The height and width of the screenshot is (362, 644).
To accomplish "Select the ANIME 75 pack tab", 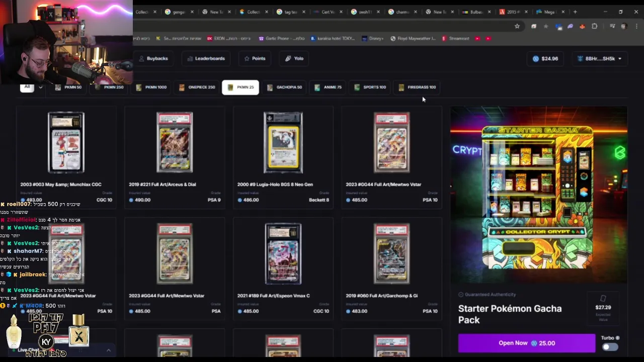I will coord(328,87).
